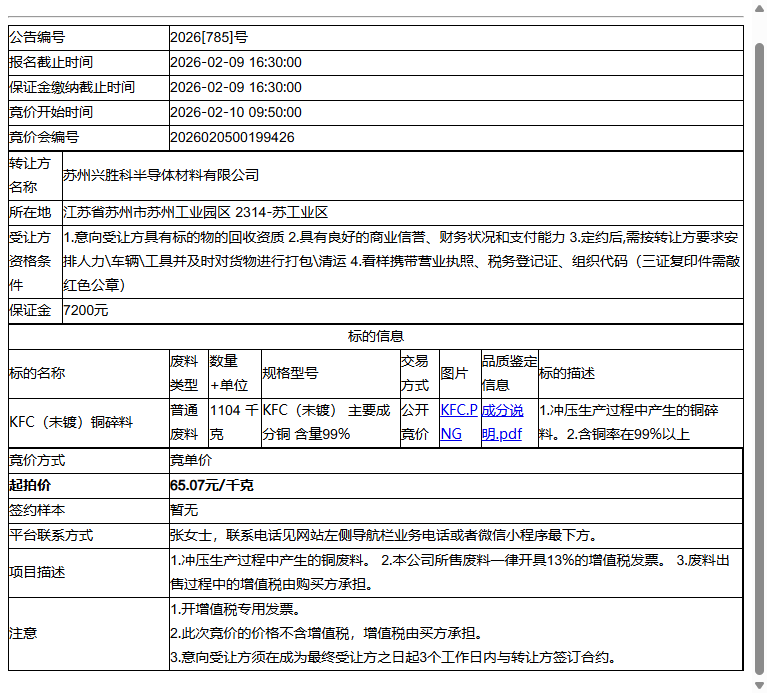This screenshot has width=767, height=693.
Task: Click the 项目描述 label
Action: [x=37, y=573]
